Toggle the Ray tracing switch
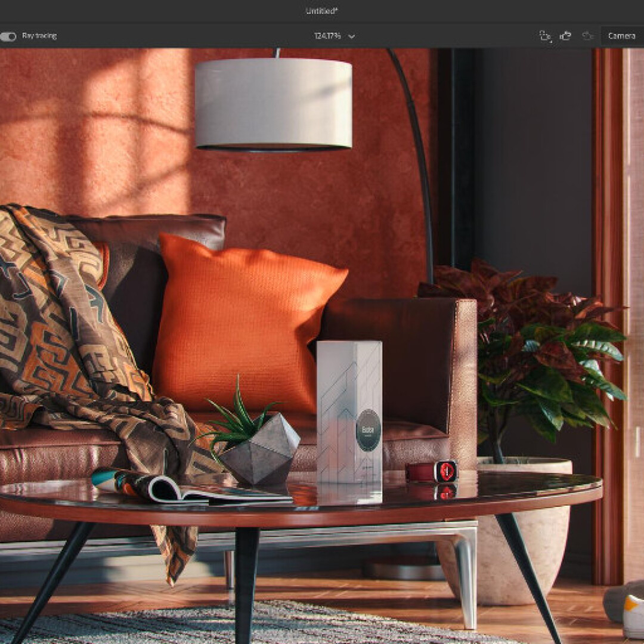 (x=8, y=36)
